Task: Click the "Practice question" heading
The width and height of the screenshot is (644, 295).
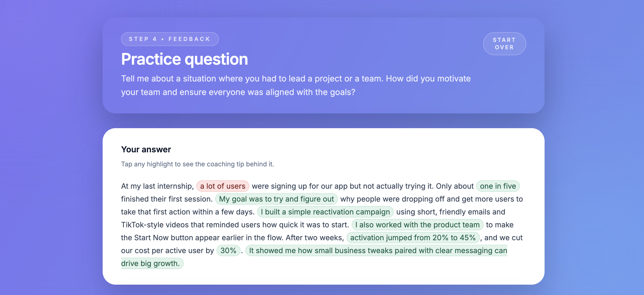Action: click(185, 59)
